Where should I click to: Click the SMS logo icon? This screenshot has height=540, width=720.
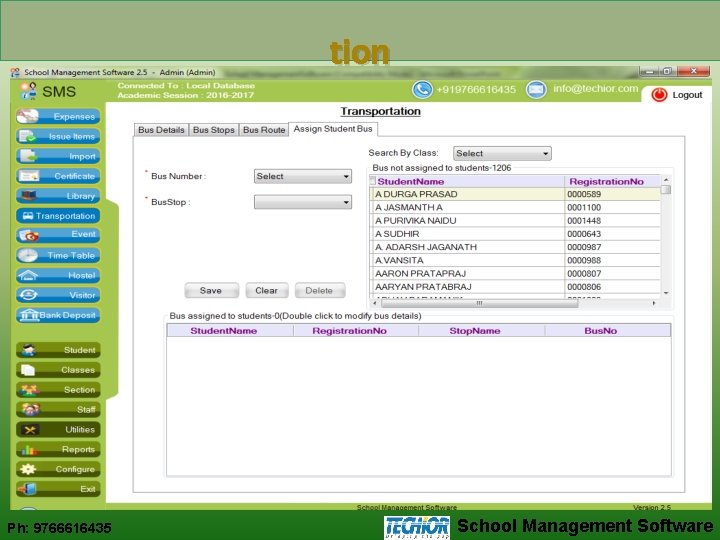point(28,91)
